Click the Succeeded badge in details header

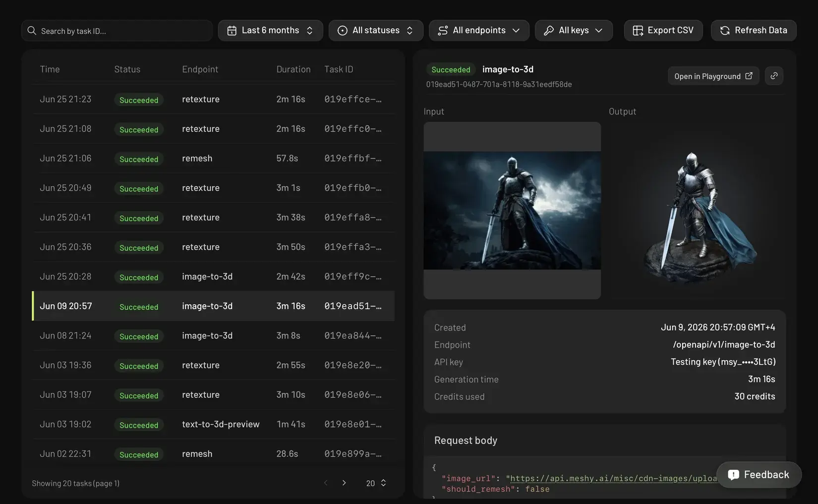451,69
